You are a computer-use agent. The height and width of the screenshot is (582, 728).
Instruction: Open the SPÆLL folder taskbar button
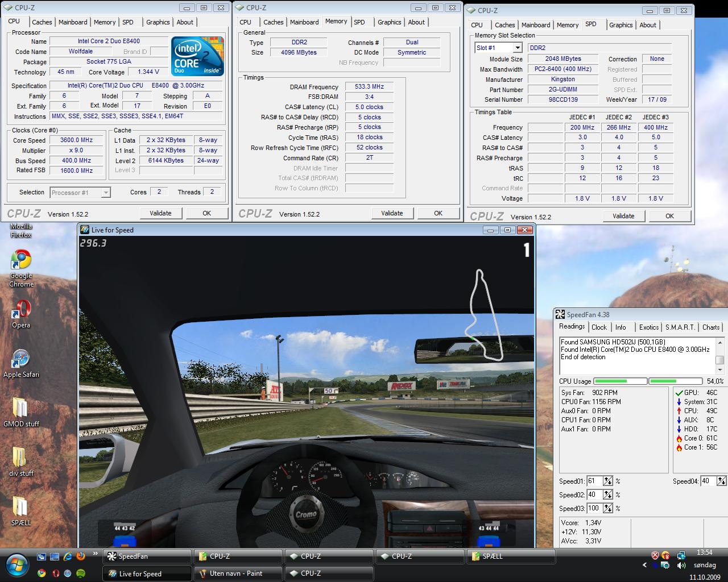tap(511, 556)
